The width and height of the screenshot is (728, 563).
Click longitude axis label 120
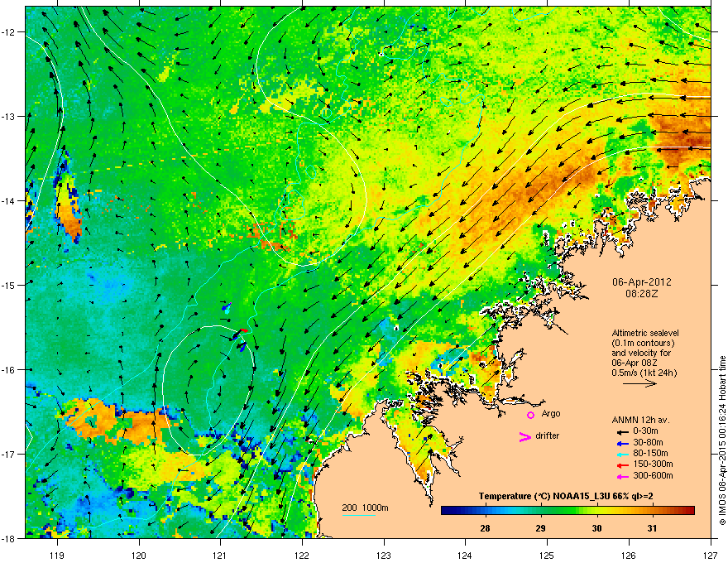tap(139, 556)
